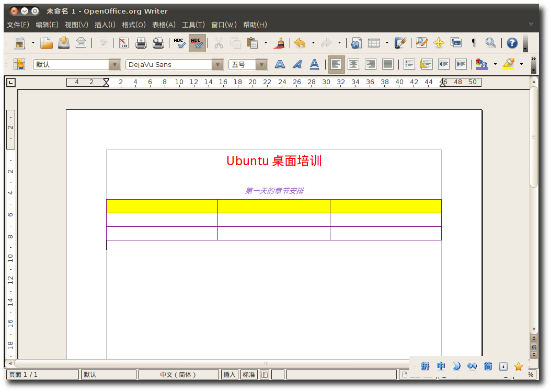
Task: Open the 格式(O) menu
Action: tap(133, 25)
